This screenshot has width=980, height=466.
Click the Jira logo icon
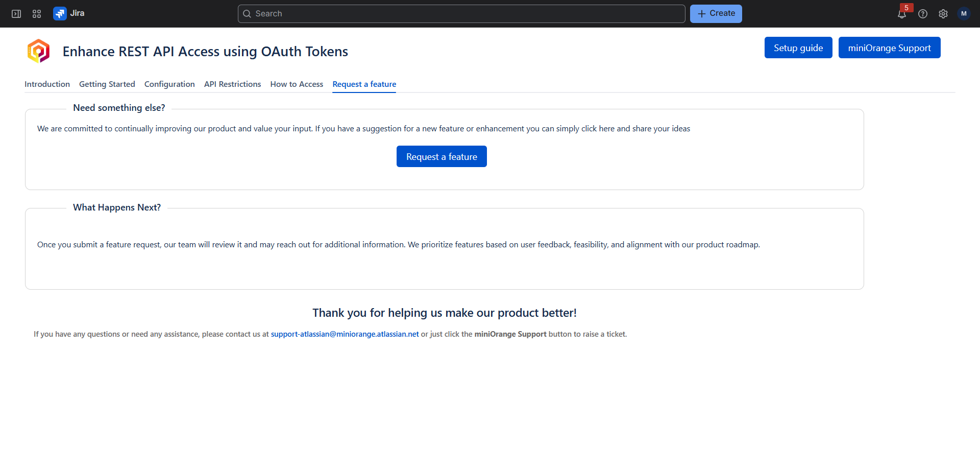point(60,14)
